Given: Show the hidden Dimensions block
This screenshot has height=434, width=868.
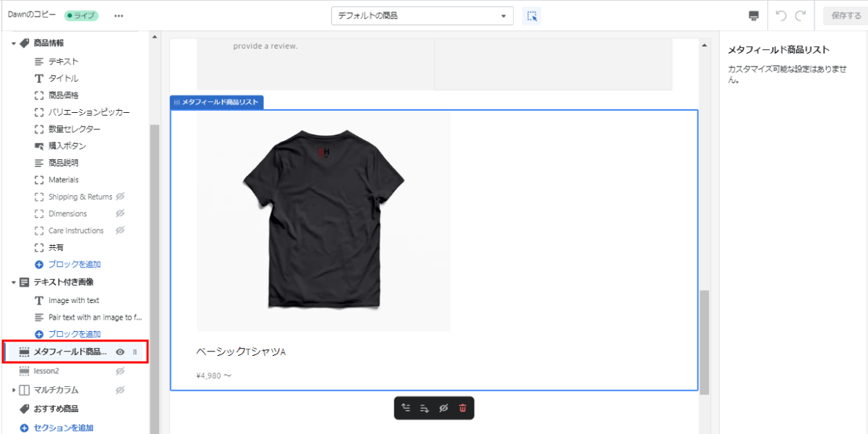Looking at the screenshot, I should [120, 213].
